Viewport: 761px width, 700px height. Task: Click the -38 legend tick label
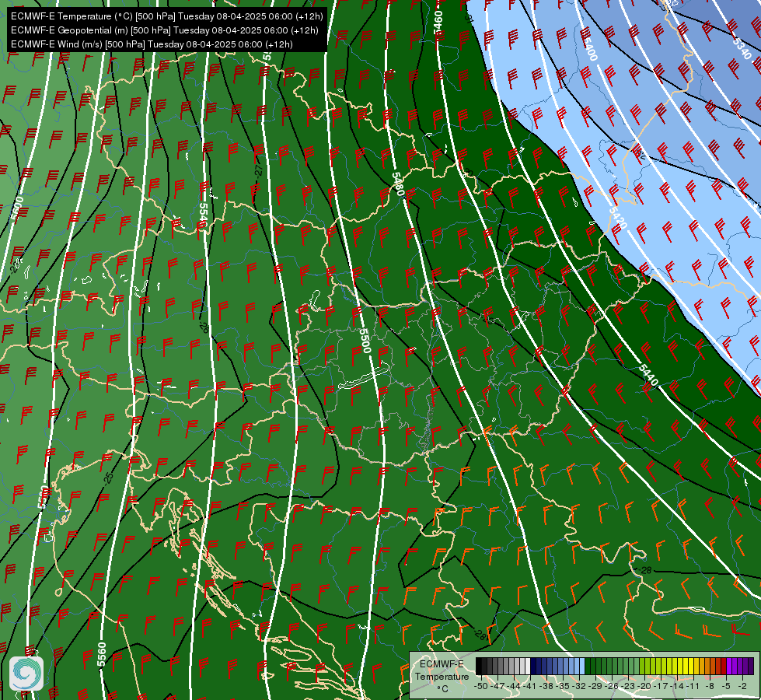[x=546, y=686]
